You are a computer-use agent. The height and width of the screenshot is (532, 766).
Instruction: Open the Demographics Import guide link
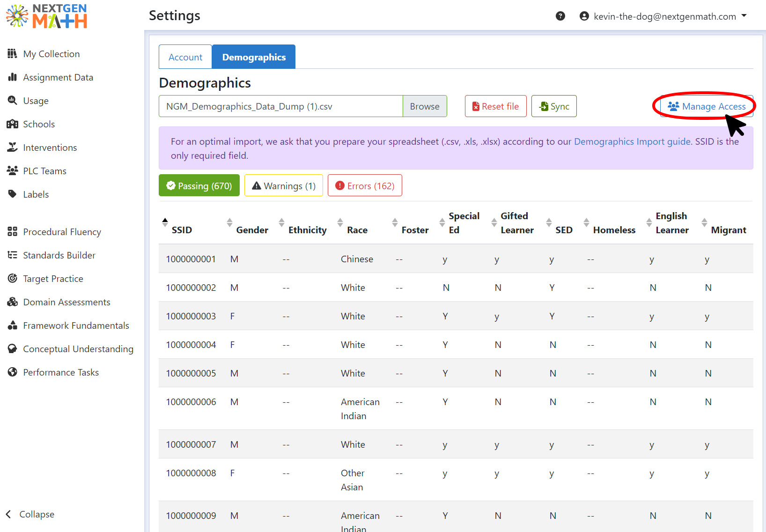point(633,141)
